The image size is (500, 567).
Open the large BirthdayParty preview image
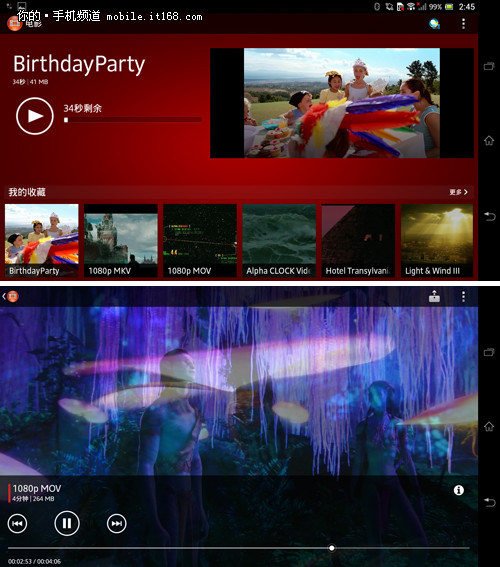coord(342,103)
